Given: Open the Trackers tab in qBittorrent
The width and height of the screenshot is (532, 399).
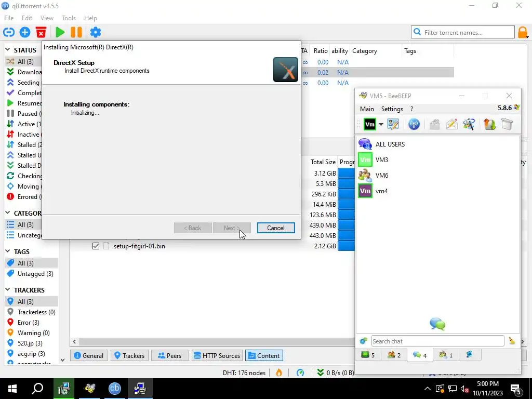Looking at the screenshot, I should pyautogui.click(x=129, y=355).
